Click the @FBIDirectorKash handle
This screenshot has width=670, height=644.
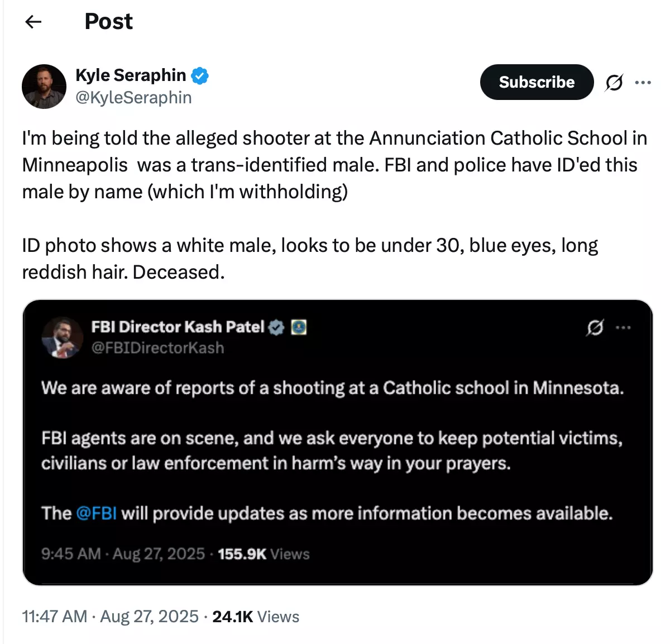(157, 348)
